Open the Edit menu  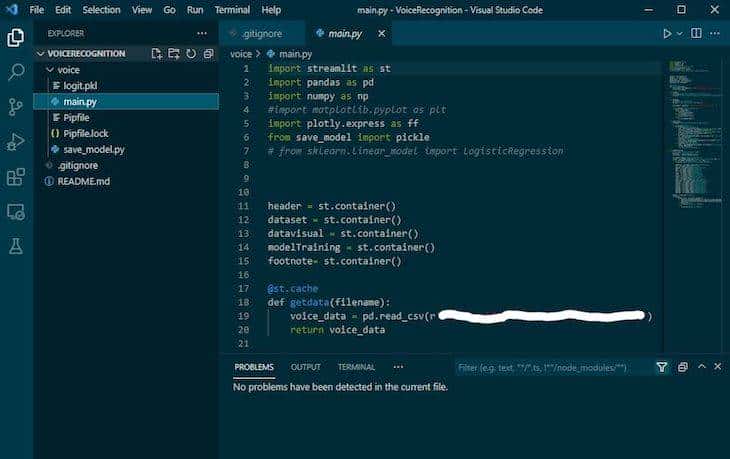tap(63, 10)
